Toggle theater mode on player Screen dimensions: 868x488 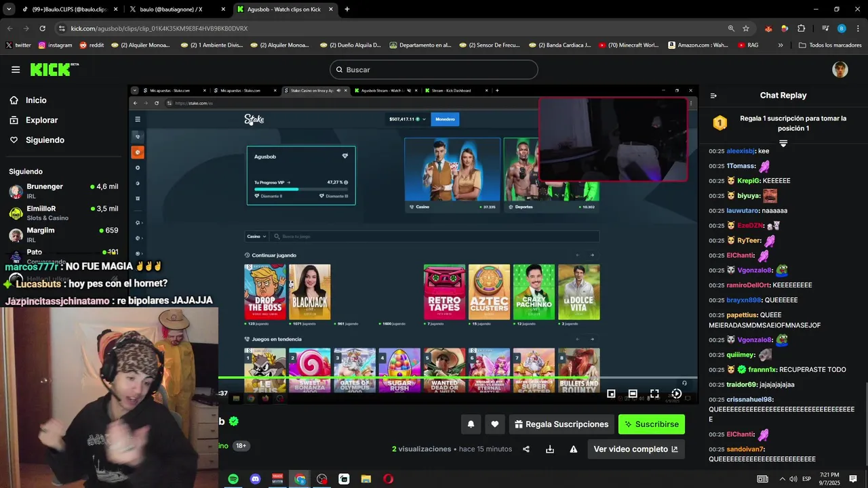633,393
